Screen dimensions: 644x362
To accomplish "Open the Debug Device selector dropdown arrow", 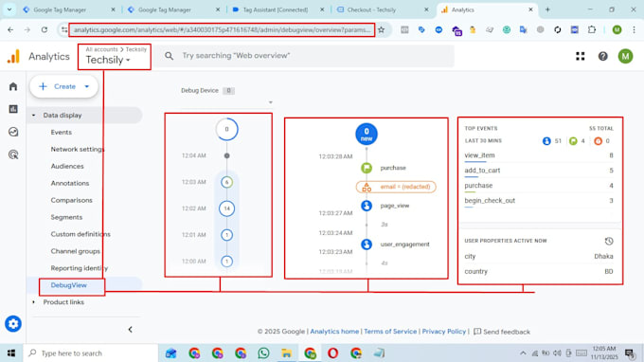I will pyautogui.click(x=270, y=102).
